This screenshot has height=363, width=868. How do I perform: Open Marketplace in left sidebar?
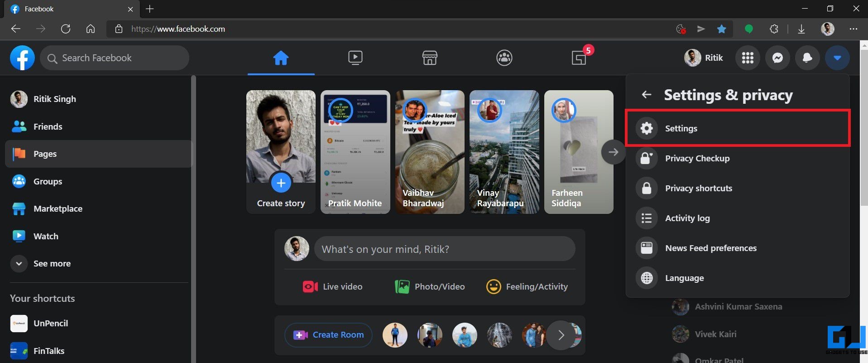click(x=99, y=208)
